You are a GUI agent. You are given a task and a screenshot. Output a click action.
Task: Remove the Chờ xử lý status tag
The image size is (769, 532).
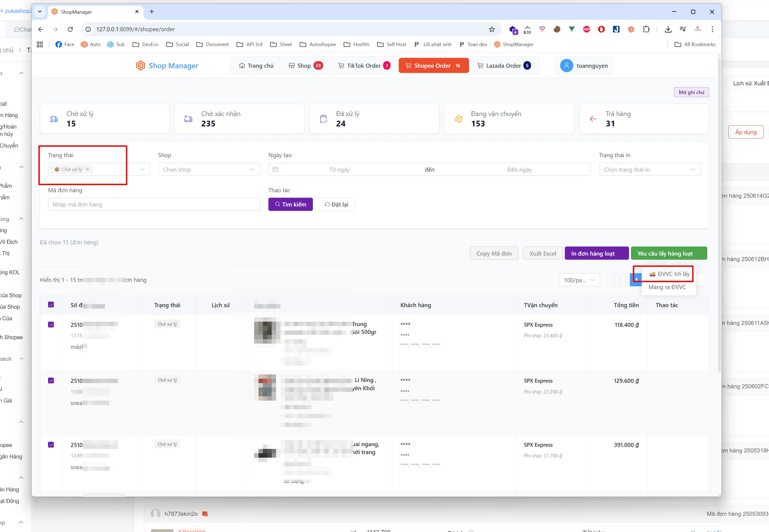87,169
